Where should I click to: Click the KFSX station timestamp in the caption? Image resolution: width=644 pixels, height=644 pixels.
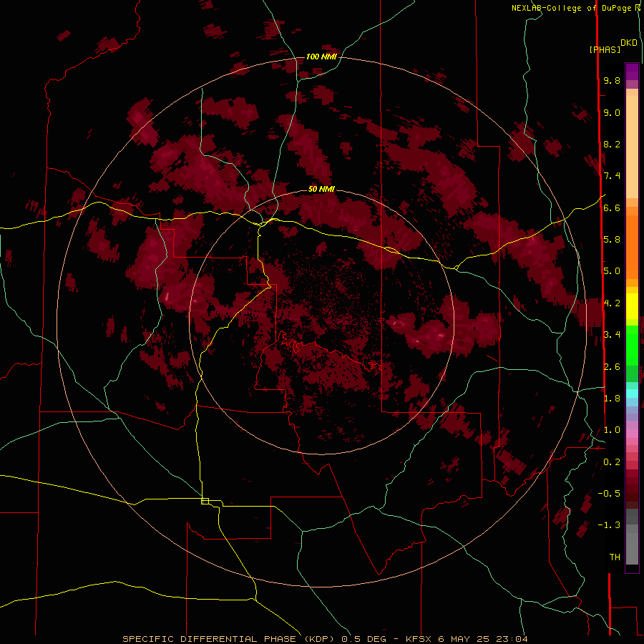coord(467,639)
